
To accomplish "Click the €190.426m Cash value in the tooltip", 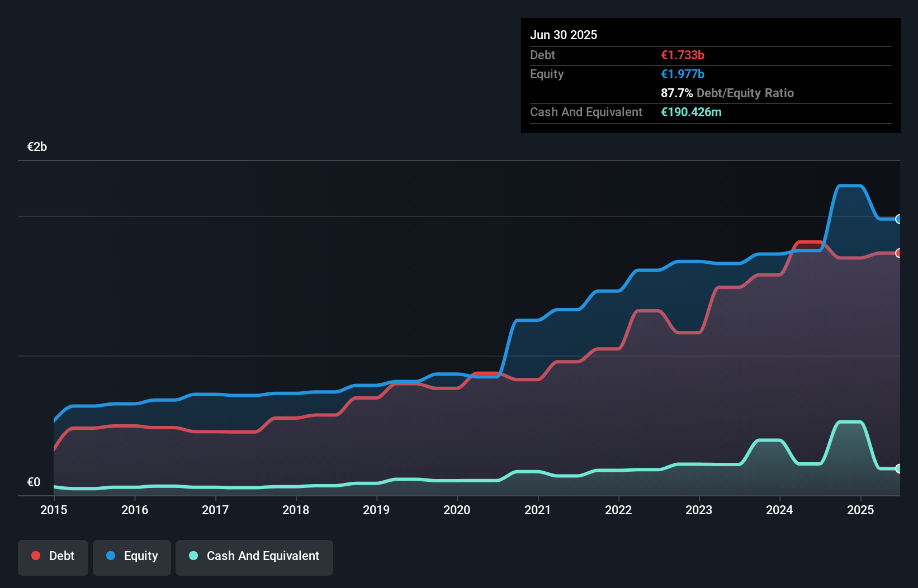I will pyautogui.click(x=692, y=112).
